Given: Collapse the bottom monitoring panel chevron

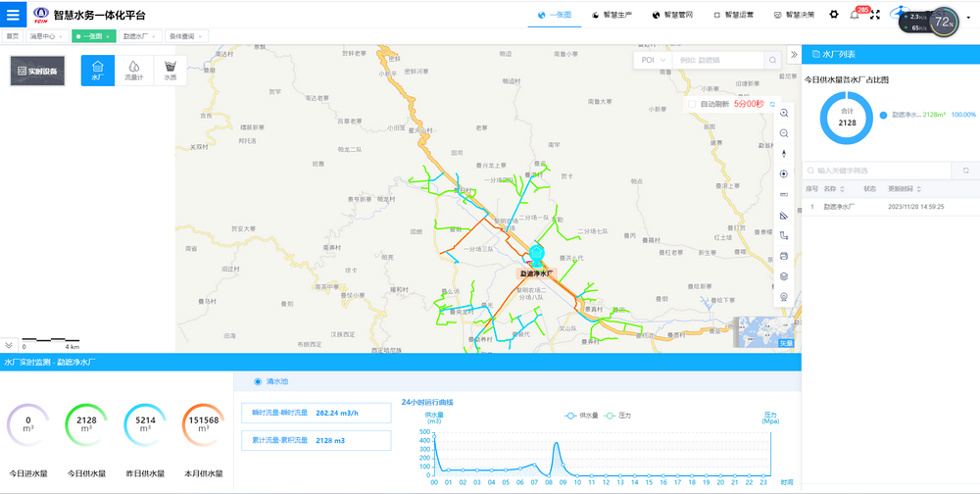Looking at the screenshot, I should pyautogui.click(x=9, y=345).
